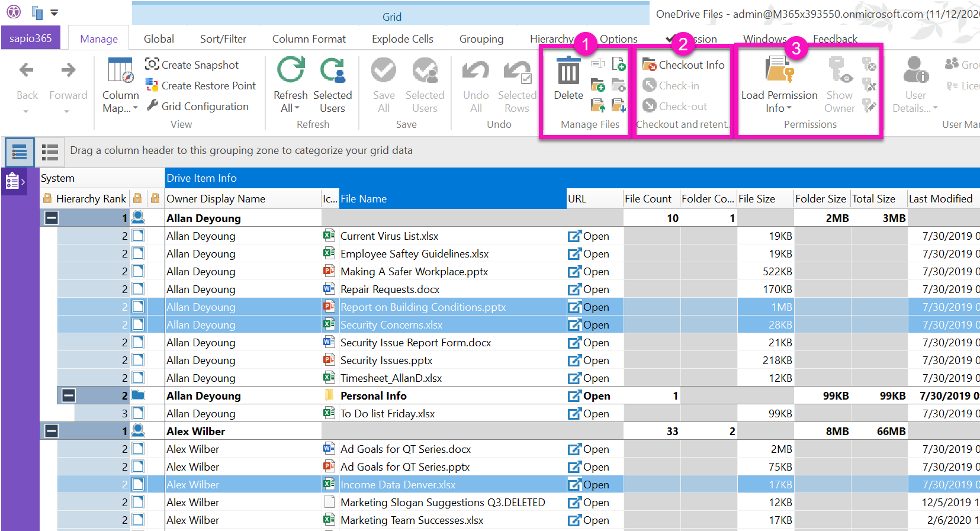
Task: Open the Back history dropdown arrow
Action: (26, 111)
